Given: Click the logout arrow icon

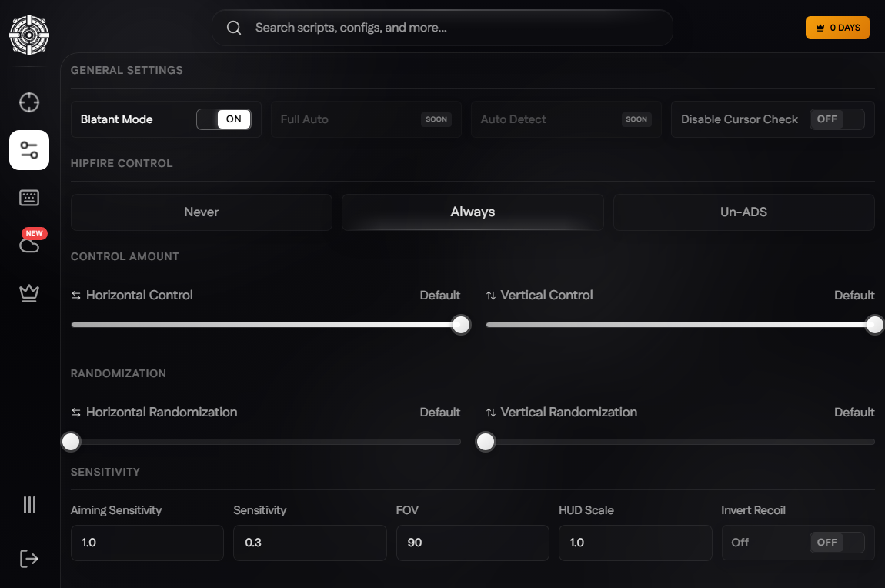Looking at the screenshot, I should tap(29, 559).
